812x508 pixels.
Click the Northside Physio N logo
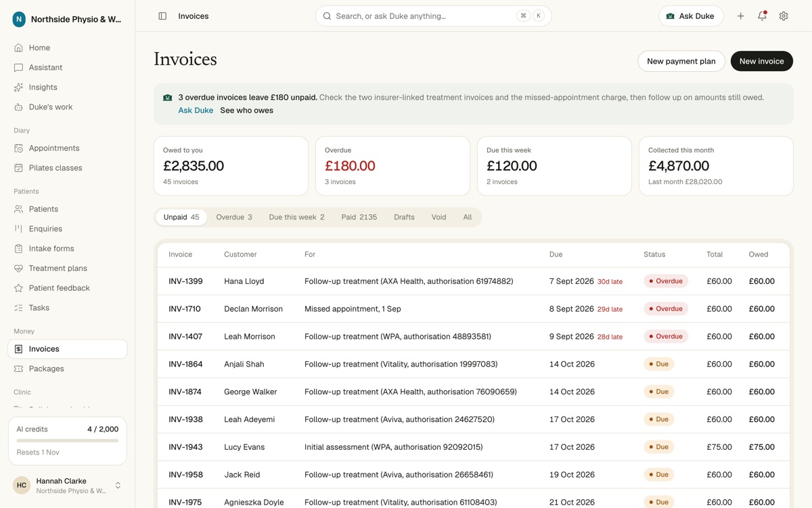(19, 20)
